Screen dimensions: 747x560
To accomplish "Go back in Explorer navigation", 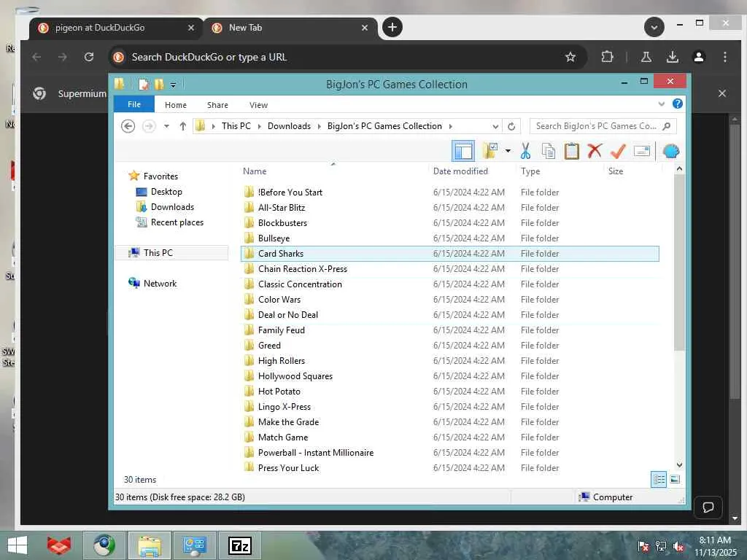I will pyautogui.click(x=128, y=126).
